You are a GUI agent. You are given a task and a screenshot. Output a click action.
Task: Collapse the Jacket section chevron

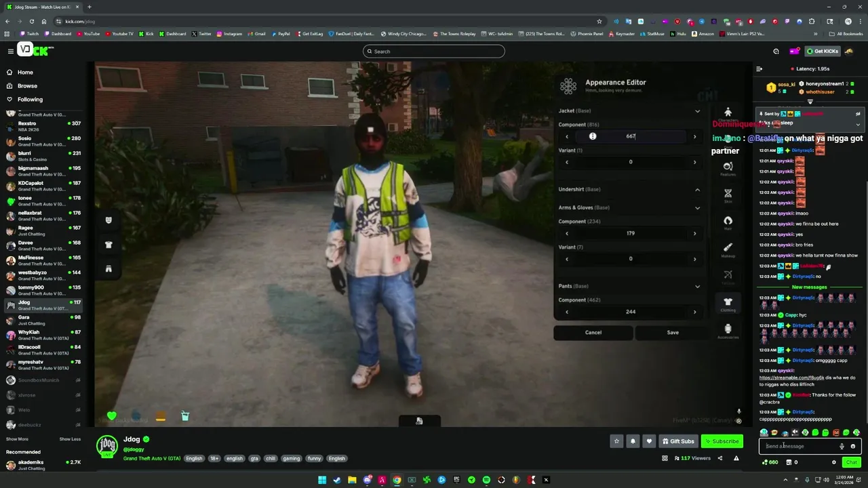(697, 111)
